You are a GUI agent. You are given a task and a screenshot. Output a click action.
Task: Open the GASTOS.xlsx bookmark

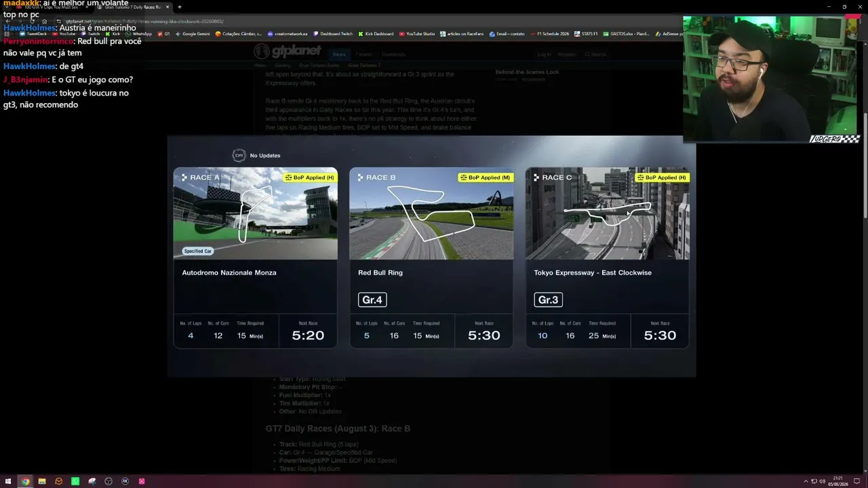click(x=626, y=34)
